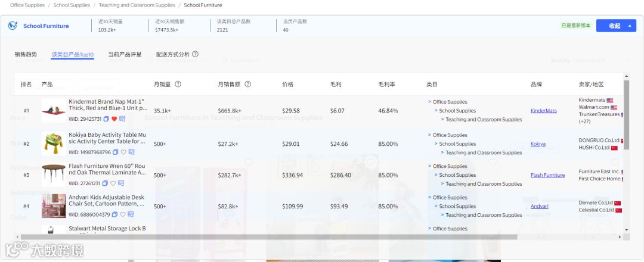Open product details icon for Andvari row
Viewport: 644px width, 262px height.
[131, 214]
